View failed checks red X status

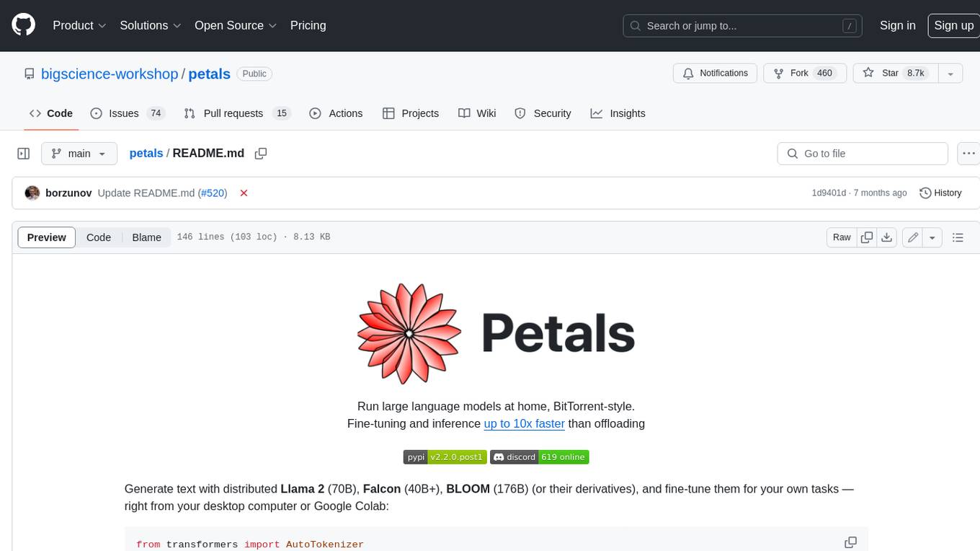click(x=244, y=193)
